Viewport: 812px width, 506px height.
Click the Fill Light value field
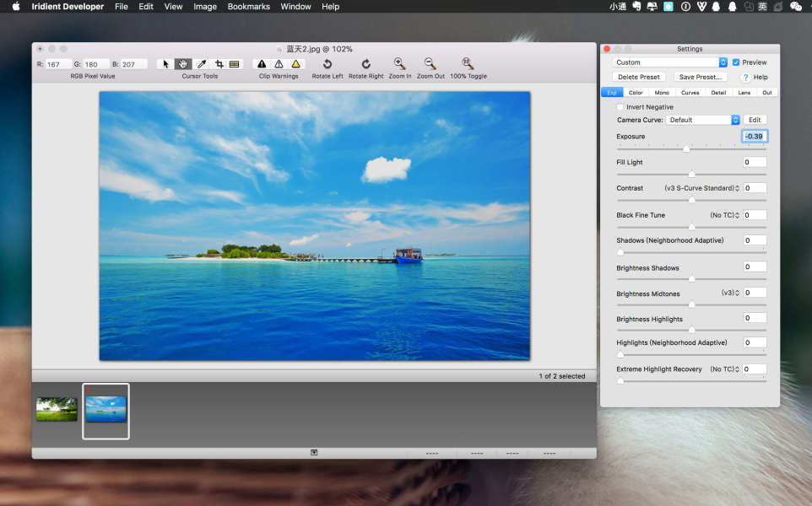pos(755,162)
